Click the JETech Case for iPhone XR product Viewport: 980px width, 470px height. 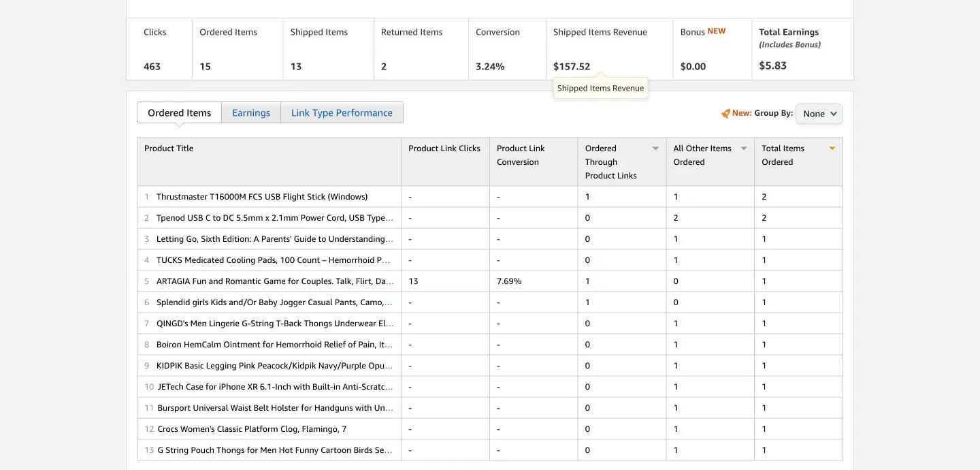[x=274, y=387]
